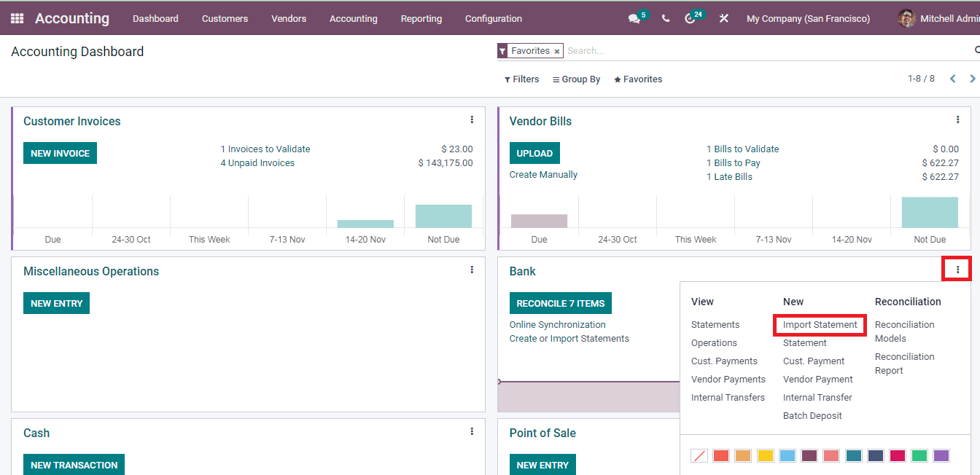Open Customer Invoices card options menu
Image resolution: width=980 pixels, height=475 pixels.
(x=472, y=119)
